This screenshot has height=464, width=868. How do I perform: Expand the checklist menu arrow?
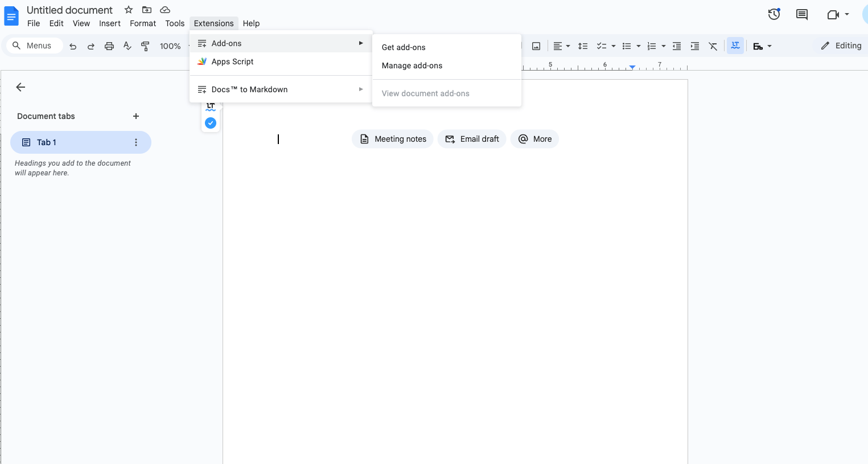[614, 46]
